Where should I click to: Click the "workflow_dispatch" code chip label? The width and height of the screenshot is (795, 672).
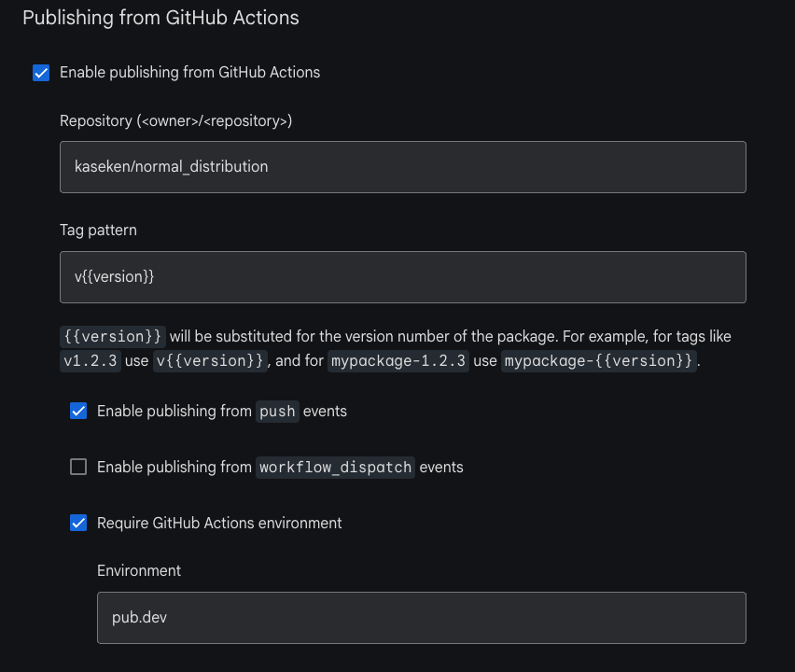click(335, 467)
